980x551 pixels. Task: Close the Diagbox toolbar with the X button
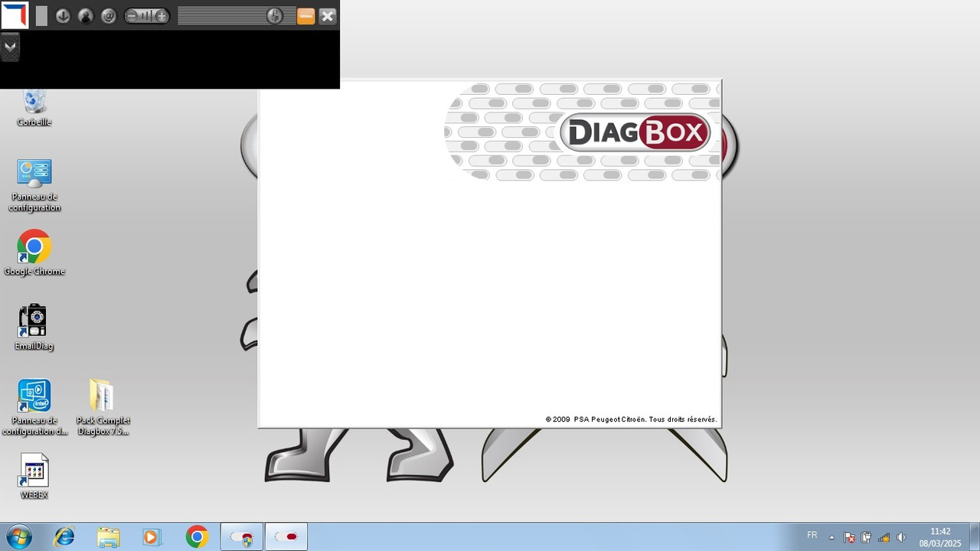[328, 16]
